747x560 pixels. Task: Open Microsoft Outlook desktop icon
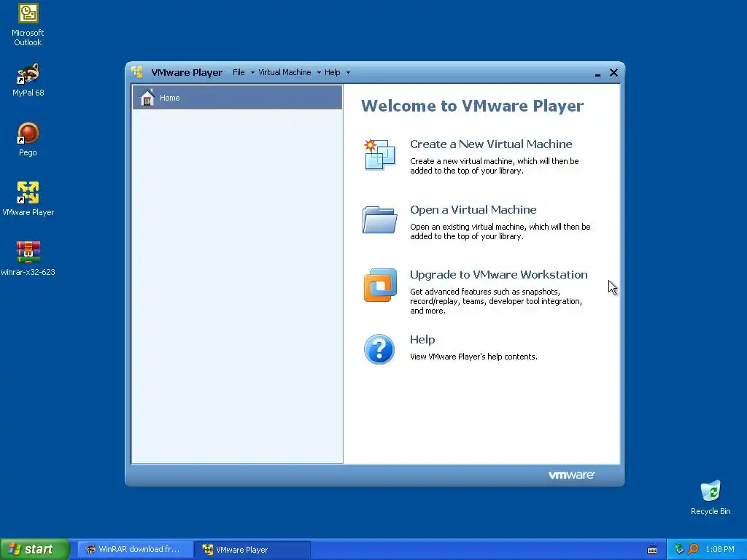(28, 26)
